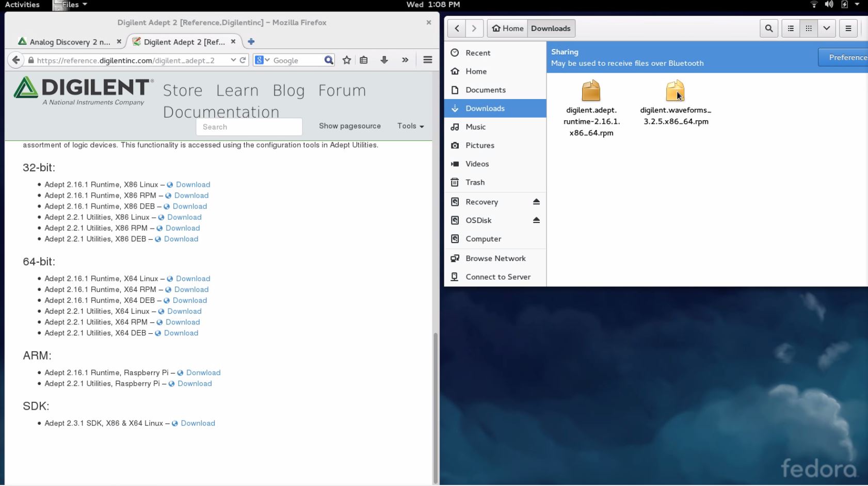Click the Google search magnifier in Firefox
The height and width of the screenshot is (486, 868).
329,60
